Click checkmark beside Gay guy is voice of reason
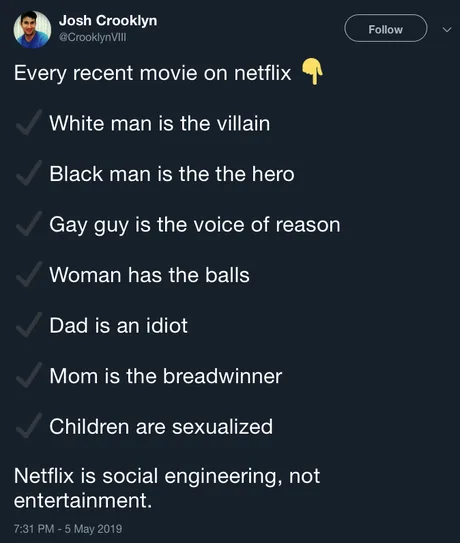The height and width of the screenshot is (543, 460). coord(29,223)
